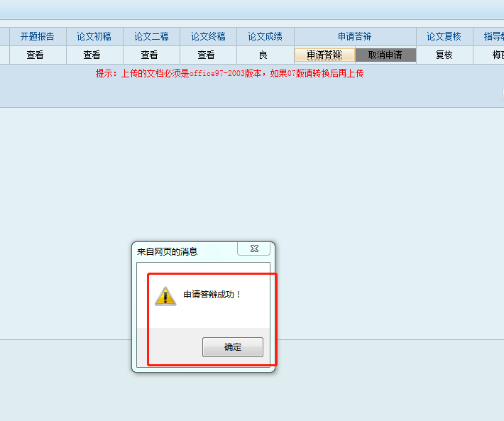Click the 申请答辩 button in the row
The width and height of the screenshot is (504, 421).
324,55
